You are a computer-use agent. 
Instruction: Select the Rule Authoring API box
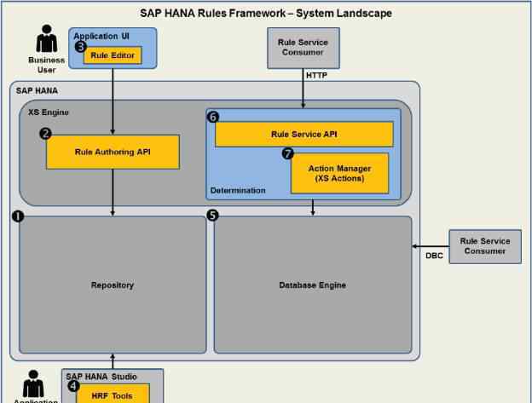113,152
